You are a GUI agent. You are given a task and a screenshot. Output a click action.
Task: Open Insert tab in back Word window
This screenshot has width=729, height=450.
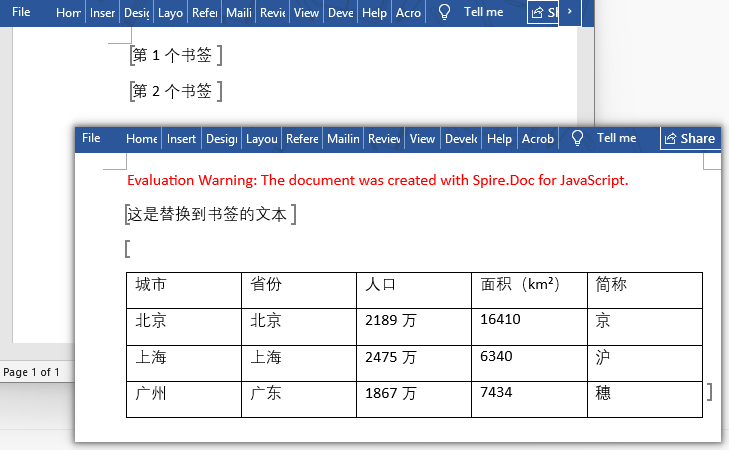(102, 13)
